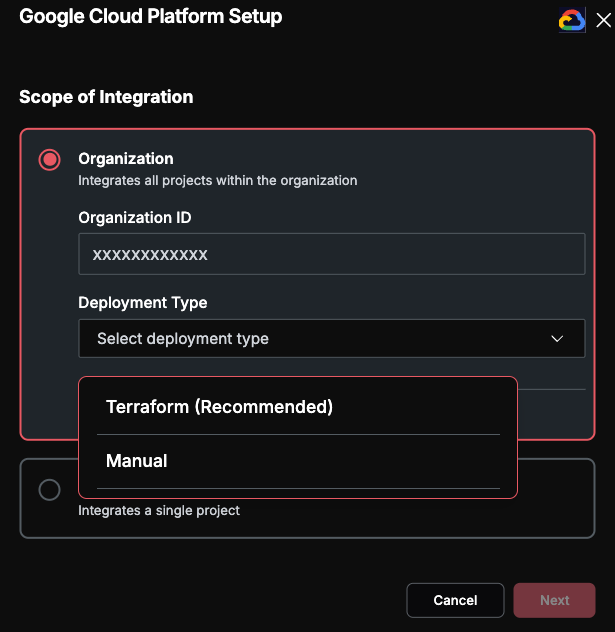Choose the Manual deployment option
This screenshot has width=615, height=632.
pos(298,461)
